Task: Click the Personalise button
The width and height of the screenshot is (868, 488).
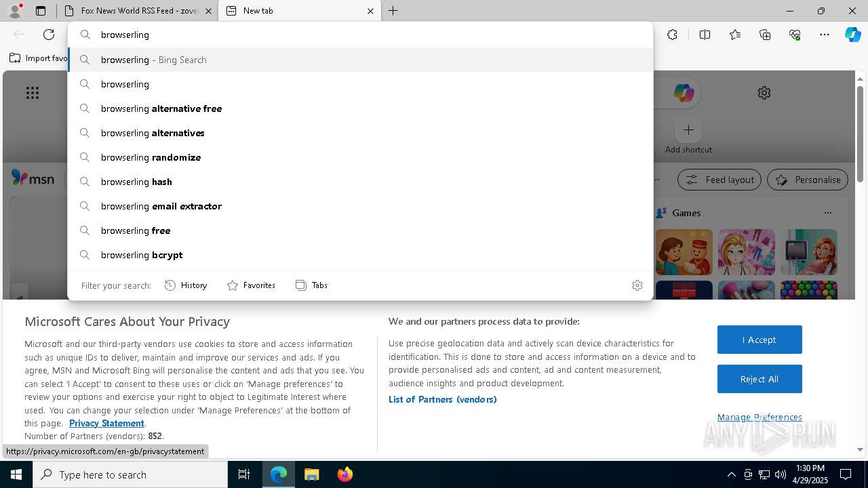Action: coord(808,180)
